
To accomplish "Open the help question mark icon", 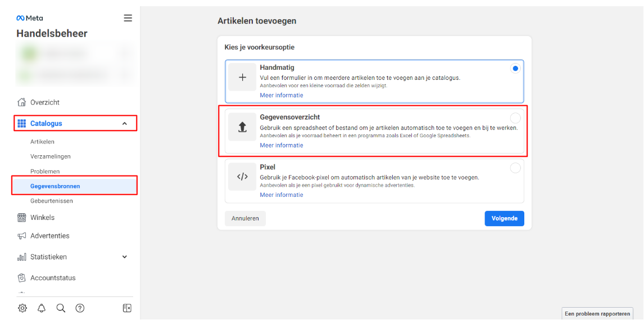I will 80,308.
